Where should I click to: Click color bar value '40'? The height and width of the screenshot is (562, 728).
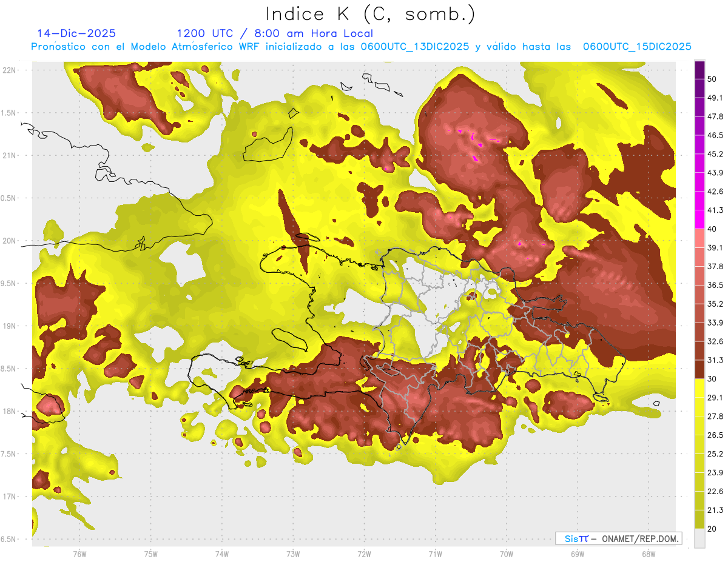(x=713, y=229)
